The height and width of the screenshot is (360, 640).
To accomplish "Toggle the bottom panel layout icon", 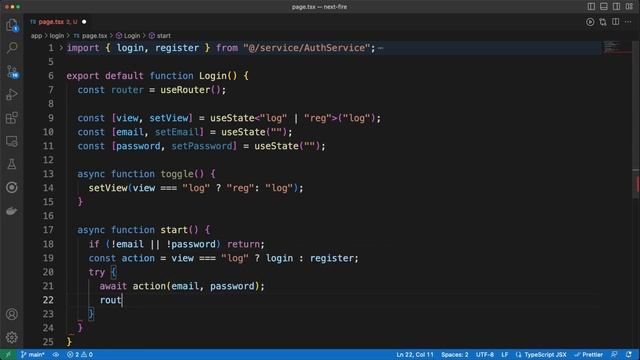I will pos(604,7).
